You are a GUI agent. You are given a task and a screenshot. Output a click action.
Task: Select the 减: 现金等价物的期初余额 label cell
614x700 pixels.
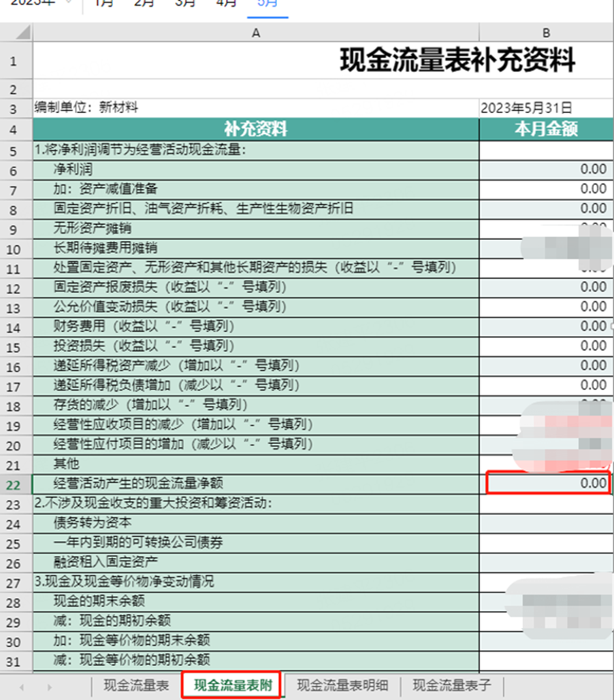pos(255,661)
